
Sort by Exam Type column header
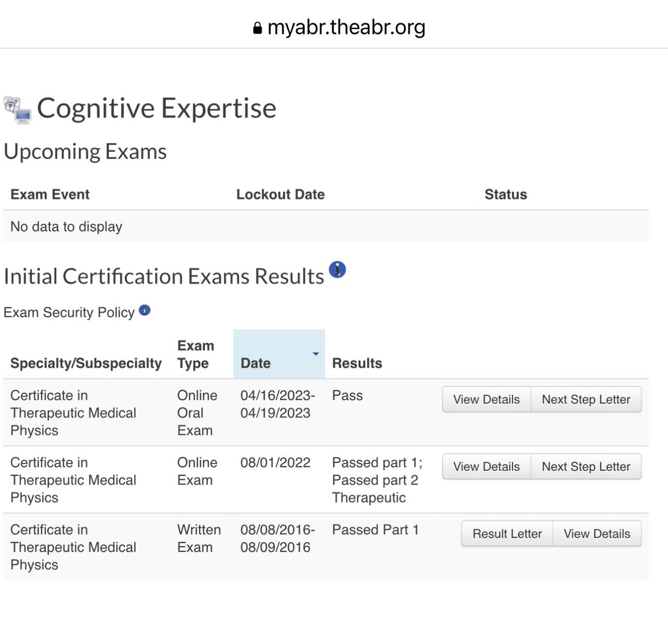coord(195,355)
